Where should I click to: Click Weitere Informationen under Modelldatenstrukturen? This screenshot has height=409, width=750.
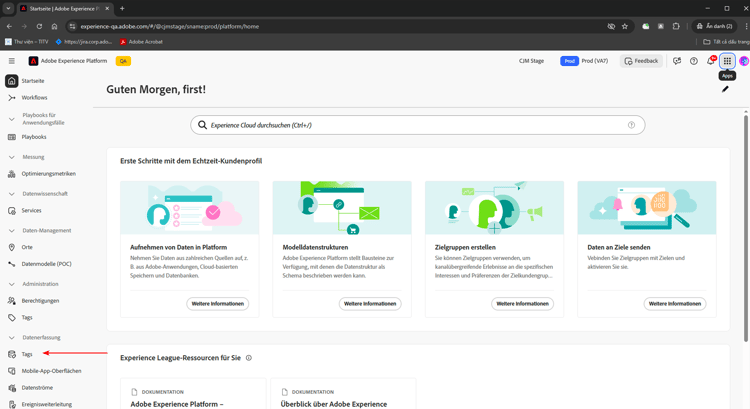(370, 304)
